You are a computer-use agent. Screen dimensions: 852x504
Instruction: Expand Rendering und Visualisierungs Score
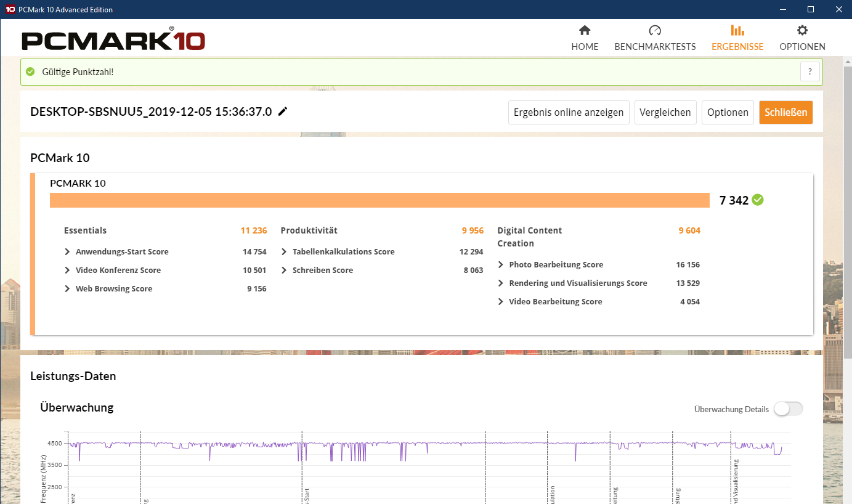click(501, 283)
